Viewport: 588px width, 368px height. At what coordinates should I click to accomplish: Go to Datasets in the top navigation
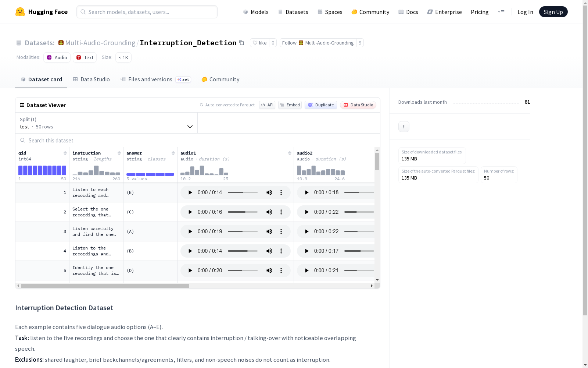(x=293, y=12)
